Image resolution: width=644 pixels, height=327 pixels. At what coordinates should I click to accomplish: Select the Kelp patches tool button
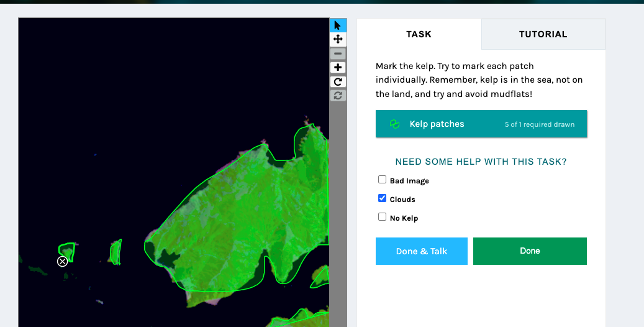click(x=481, y=124)
